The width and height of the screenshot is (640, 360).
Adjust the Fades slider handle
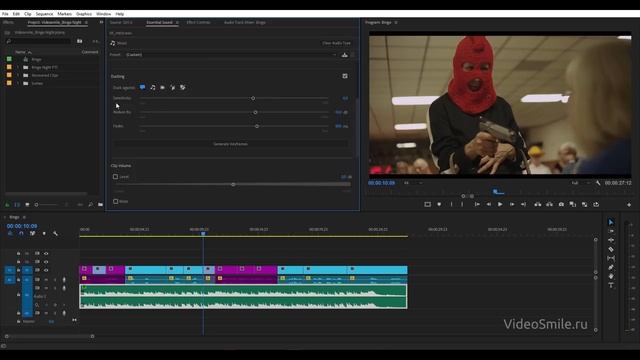[x=257, y=126]
